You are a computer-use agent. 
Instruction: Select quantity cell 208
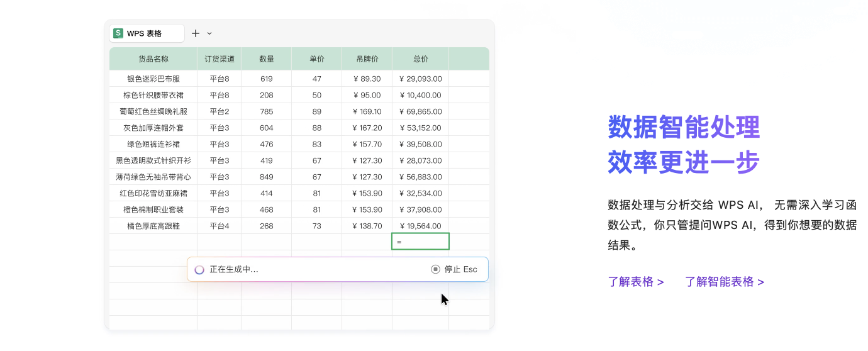pyautogui.click(x=267, y=95)
